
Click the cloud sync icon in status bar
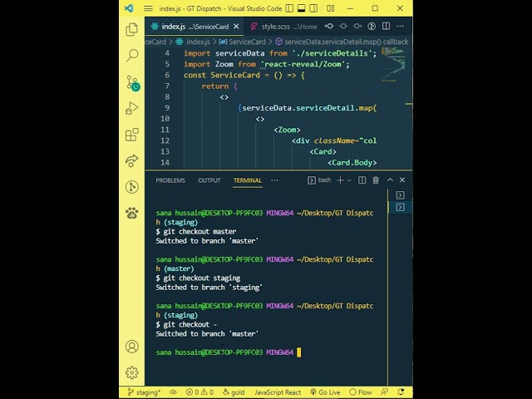pos(173,392)
